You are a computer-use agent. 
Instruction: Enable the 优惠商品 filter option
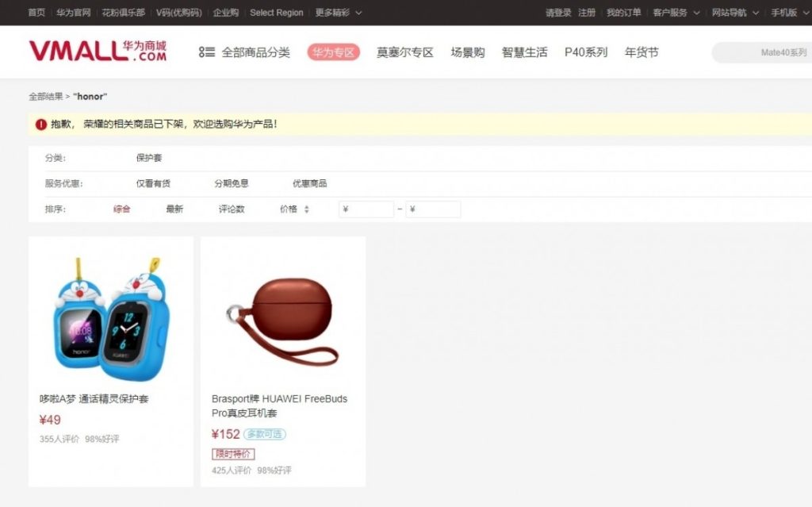(x=309, y=183)
